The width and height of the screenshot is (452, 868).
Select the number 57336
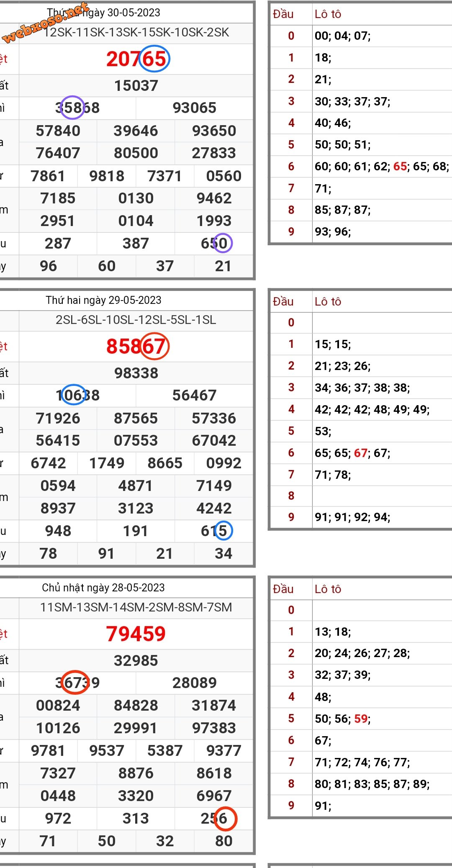pos(214,419)
